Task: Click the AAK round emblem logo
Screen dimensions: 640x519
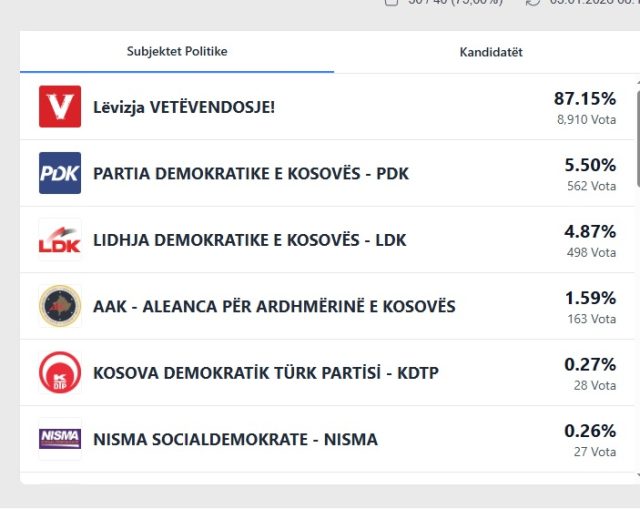Action: click(x=60, y=306)
